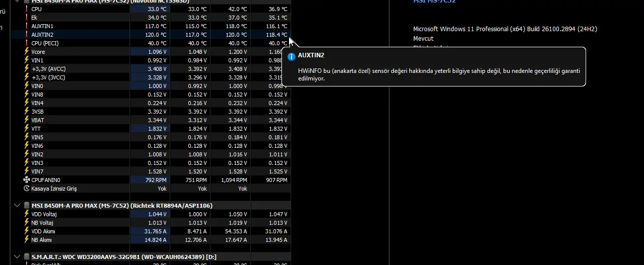Click the 120.0 °C current value of AUXTIN2
This screenshot has height=265, width=644.
156,35
